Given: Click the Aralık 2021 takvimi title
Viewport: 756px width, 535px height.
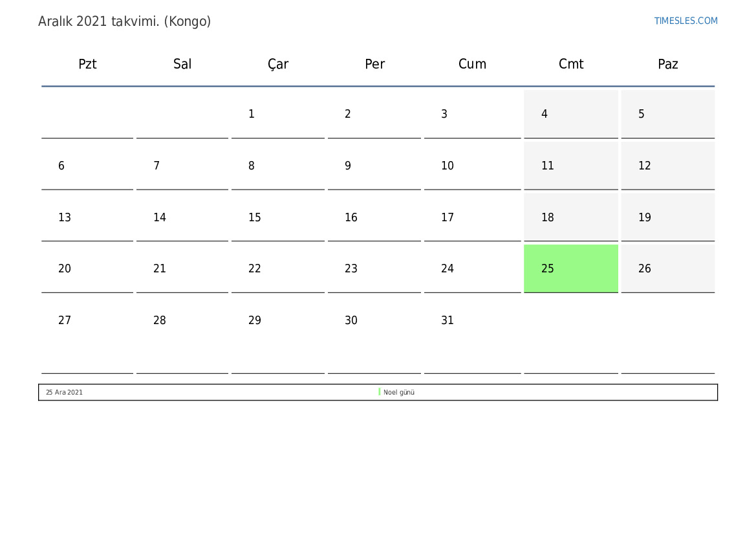Looking at the screenshot, I should pyautogui.click(x=125, y=21).
